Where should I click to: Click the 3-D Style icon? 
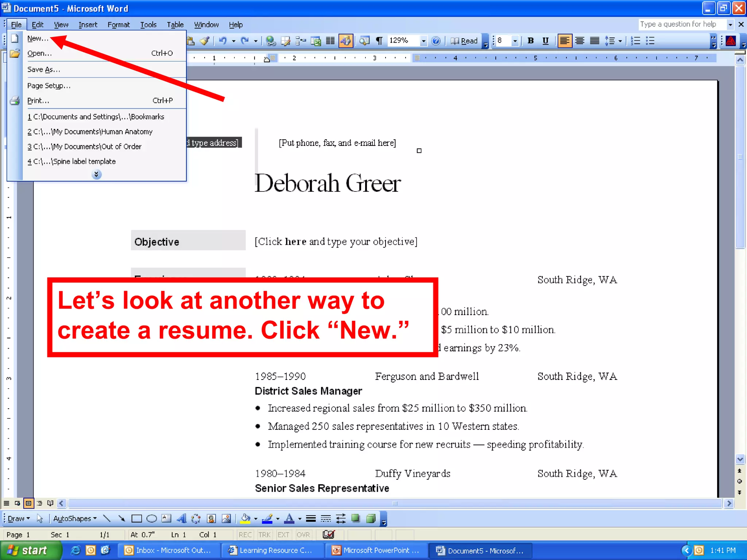tap(371, 518)
